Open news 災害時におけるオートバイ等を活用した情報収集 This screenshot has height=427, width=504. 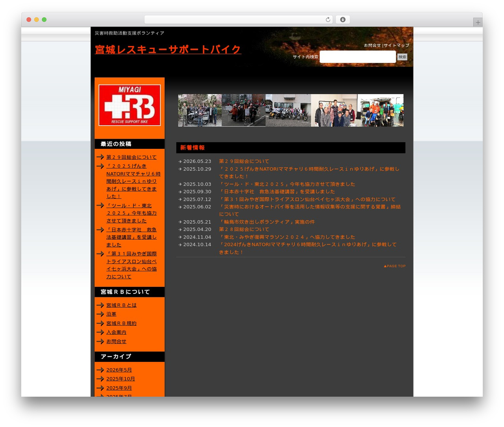(310, 210)
